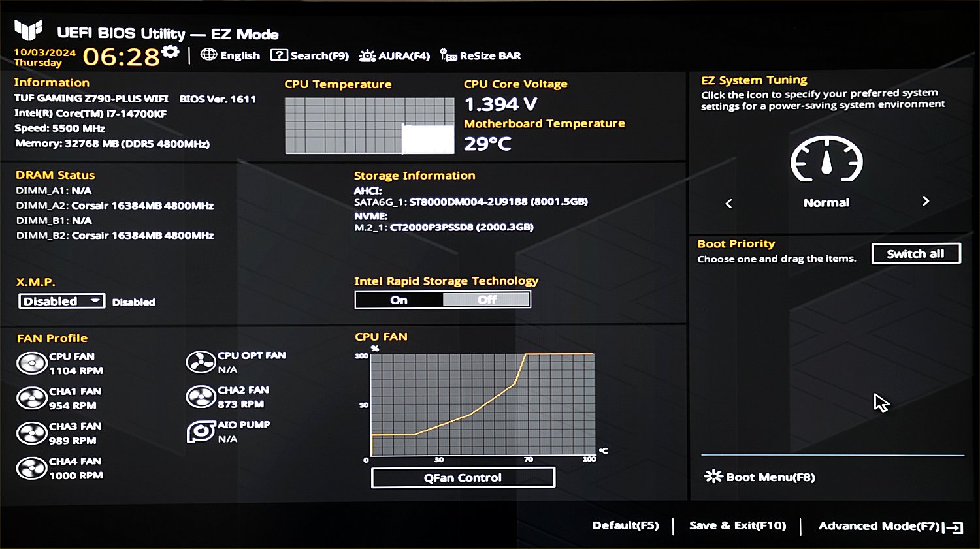The image size is (980, 549).
Task: Click the CPU FAN curve graph
Action: point(483,405)
